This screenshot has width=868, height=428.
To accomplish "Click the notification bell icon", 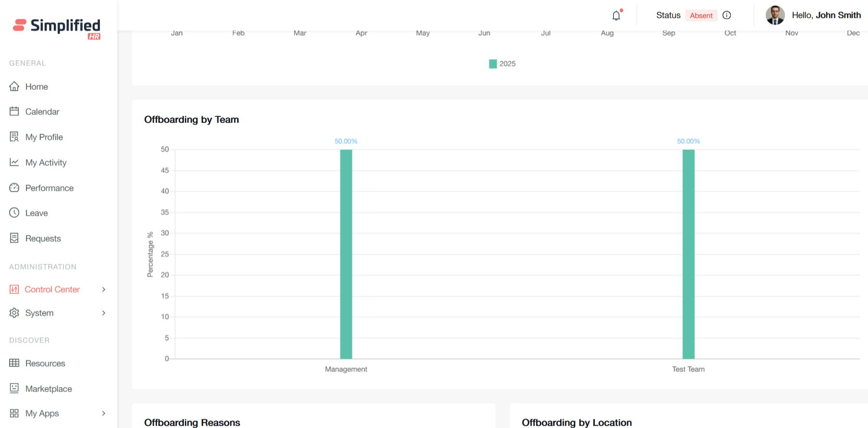I will tap(616, 15).
